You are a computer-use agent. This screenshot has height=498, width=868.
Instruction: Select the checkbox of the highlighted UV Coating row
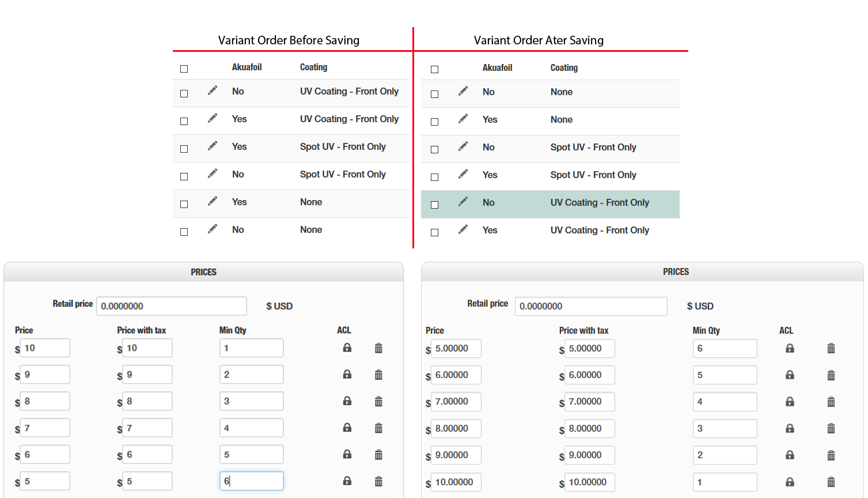pos(435,205)
